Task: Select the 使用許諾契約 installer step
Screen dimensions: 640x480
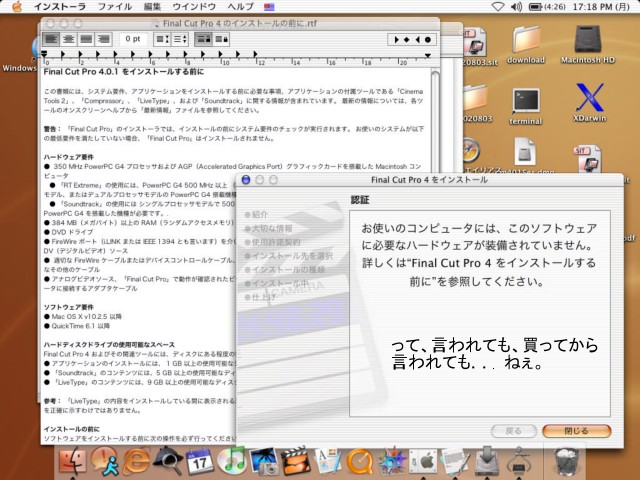Action: 272,242
